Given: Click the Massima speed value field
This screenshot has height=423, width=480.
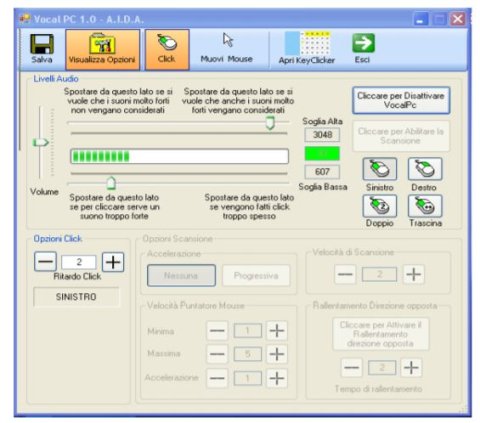Looking at the screenshot, I should 248,354.
